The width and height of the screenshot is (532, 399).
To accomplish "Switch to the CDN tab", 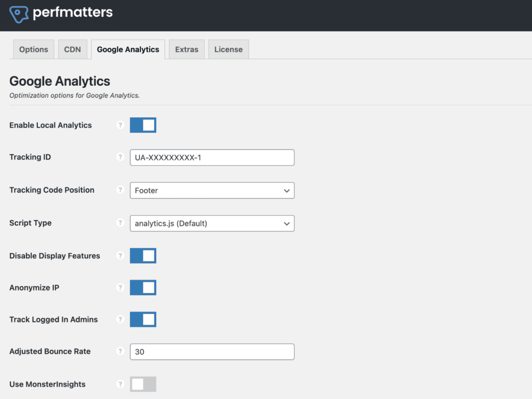I will point(73,49).
